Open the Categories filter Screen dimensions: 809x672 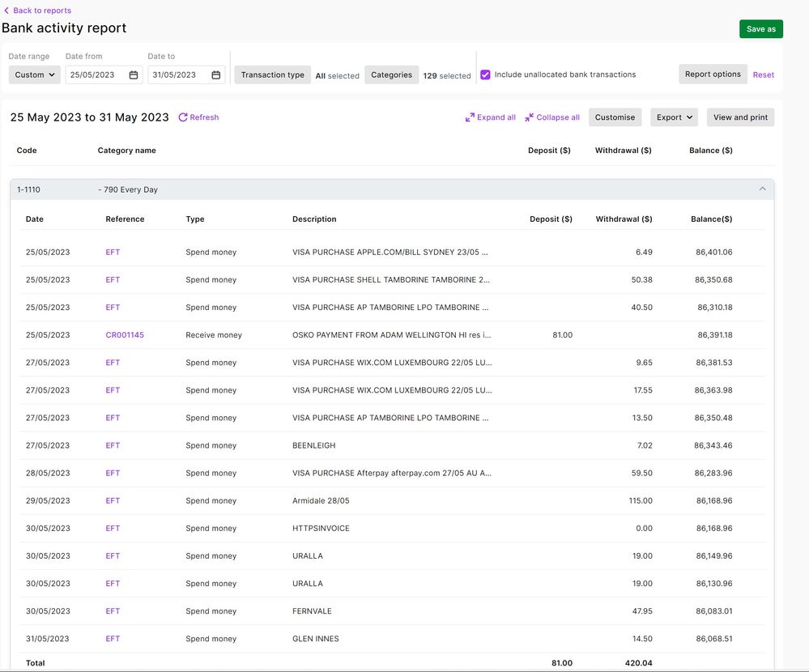(x=391, y=75)
